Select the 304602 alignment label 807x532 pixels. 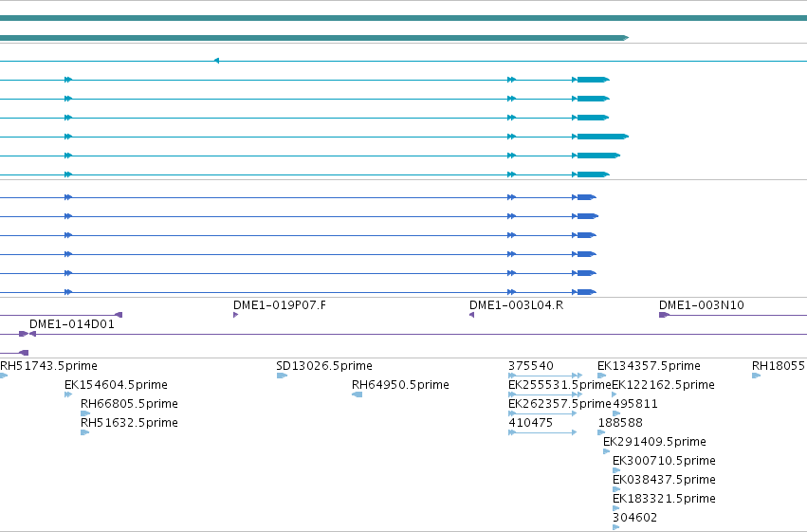pyautogui.click(x=634, y=518)
